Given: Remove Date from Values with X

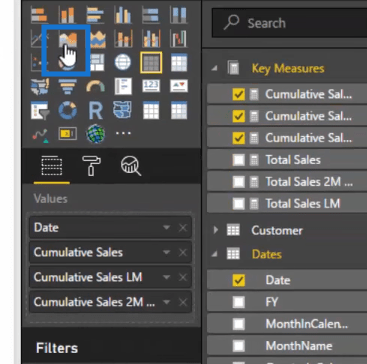Looking at the screenshot, I should tap(183, 228).
